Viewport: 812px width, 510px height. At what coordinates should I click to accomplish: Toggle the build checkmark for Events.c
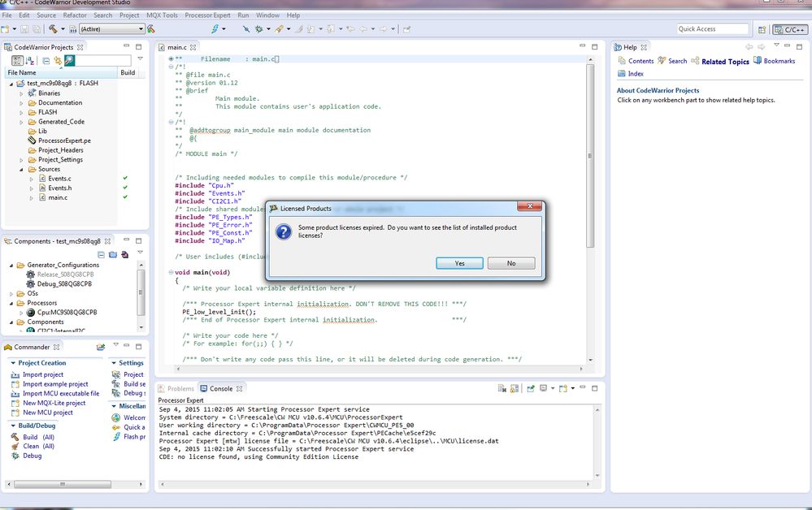125,179
